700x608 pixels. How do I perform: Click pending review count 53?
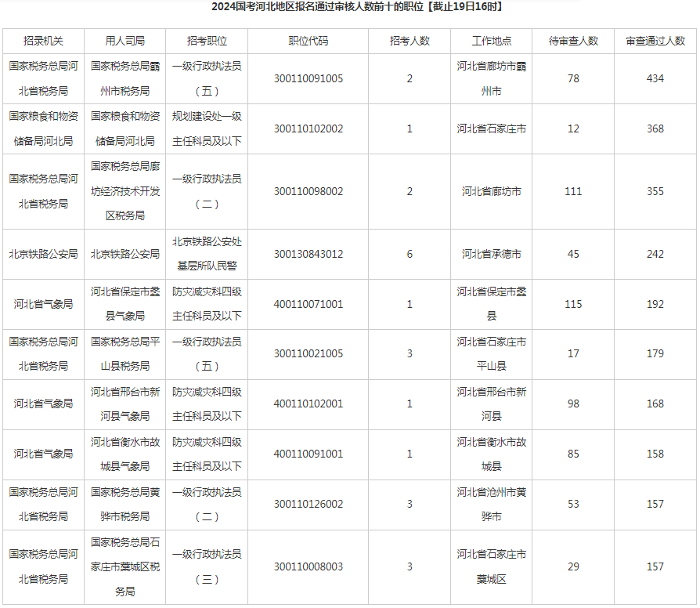pyautogui.click(x=573, y=504)
